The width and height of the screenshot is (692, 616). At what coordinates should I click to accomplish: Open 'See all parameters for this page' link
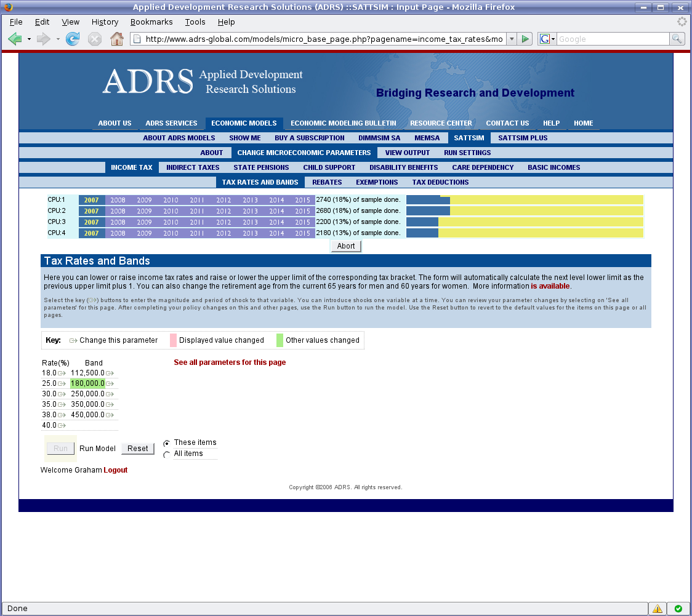click(230, 362)
